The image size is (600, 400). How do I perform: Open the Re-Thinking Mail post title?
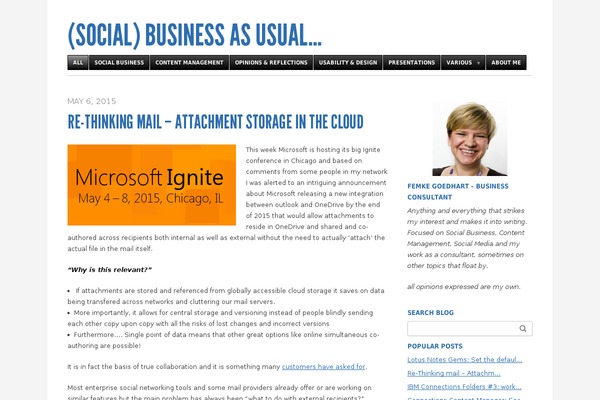point(215,122)
